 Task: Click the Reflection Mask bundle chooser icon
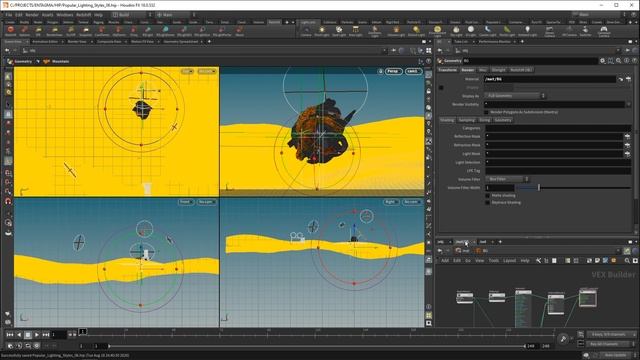point(627,136)
